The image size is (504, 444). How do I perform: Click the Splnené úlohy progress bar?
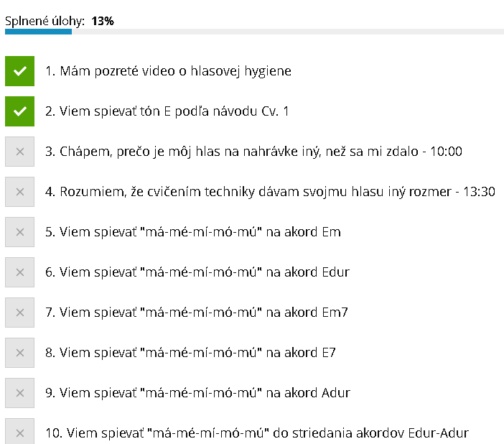coord(254,32)
